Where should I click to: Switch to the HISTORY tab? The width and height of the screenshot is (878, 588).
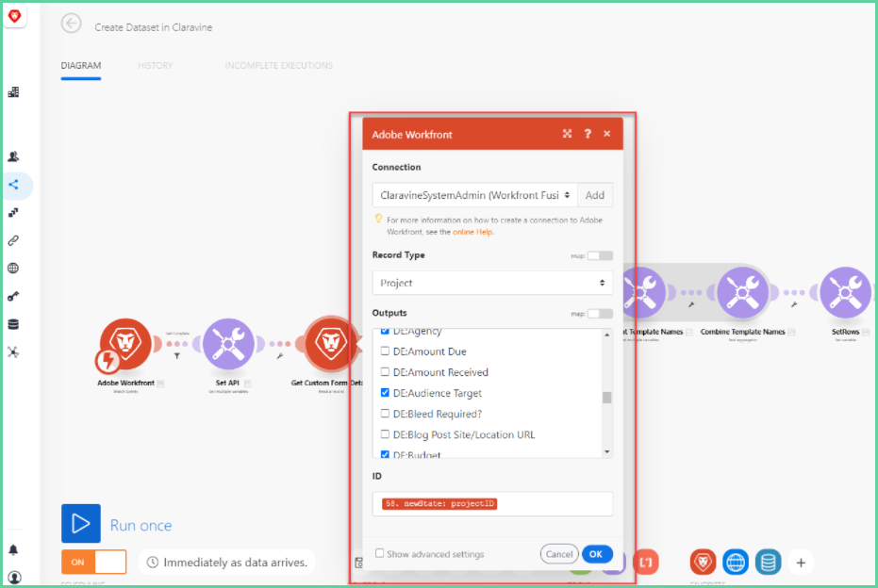(x=156, y=65)
